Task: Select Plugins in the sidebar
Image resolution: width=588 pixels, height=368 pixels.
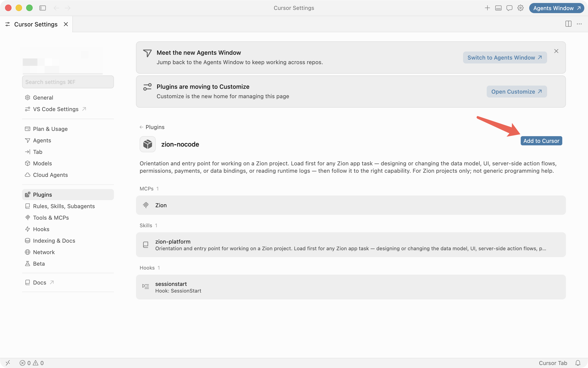Action: (x=68, y=195)
